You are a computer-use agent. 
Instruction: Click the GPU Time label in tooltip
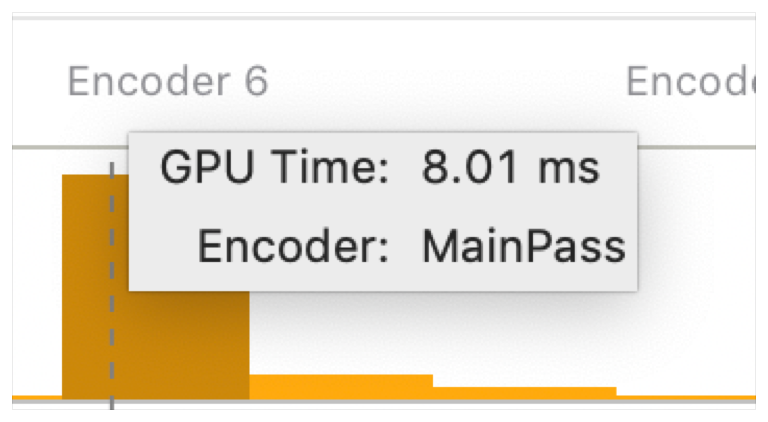tap(275, 169)
